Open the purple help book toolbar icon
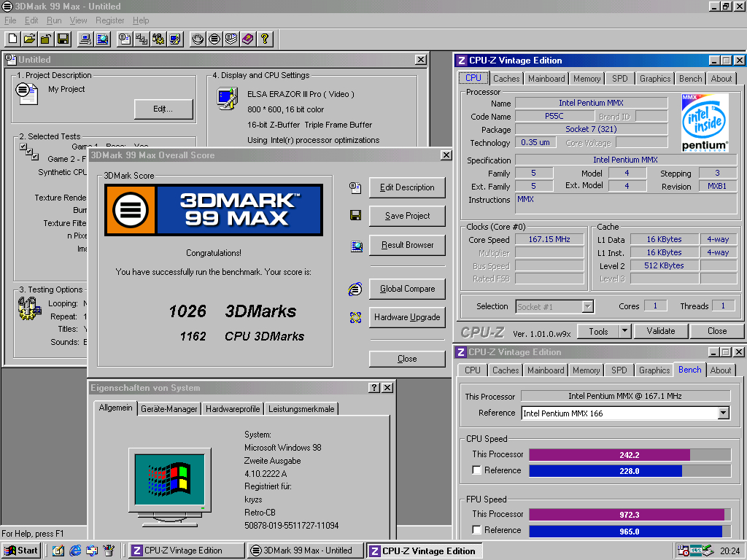 tap(248, 39)
